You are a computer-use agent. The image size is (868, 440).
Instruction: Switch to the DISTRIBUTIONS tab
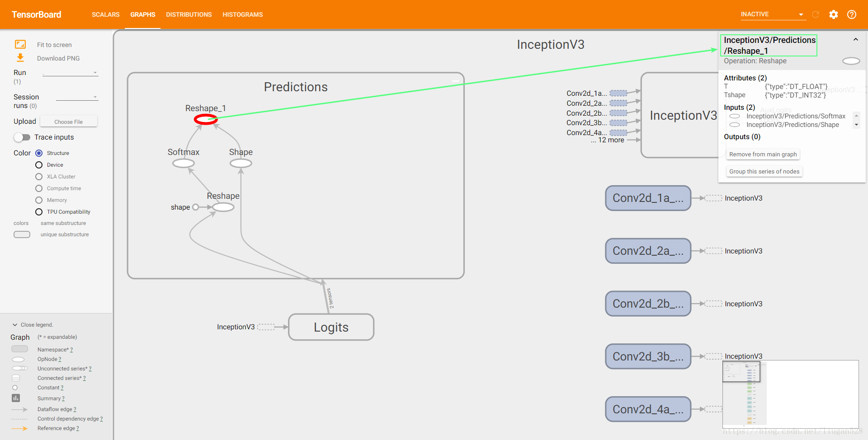coord(189,14)
